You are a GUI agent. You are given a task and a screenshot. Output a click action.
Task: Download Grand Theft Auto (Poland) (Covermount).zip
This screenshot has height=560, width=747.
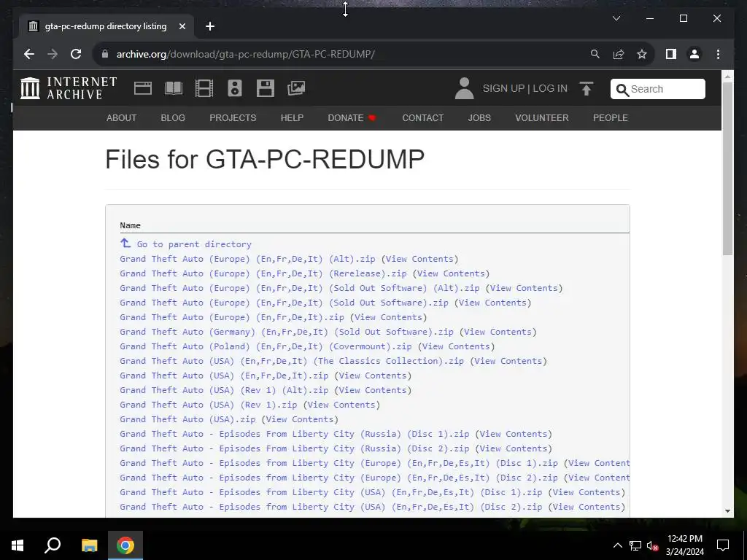(266, 346)
